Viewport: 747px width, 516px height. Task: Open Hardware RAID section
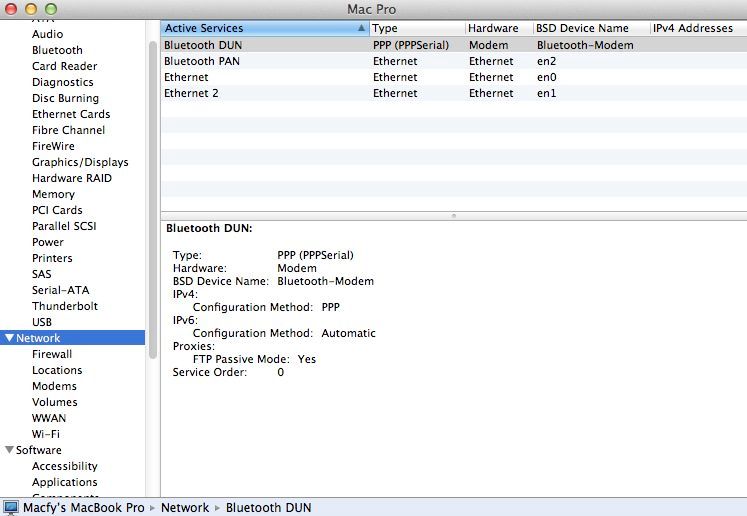tap(71, 178)
